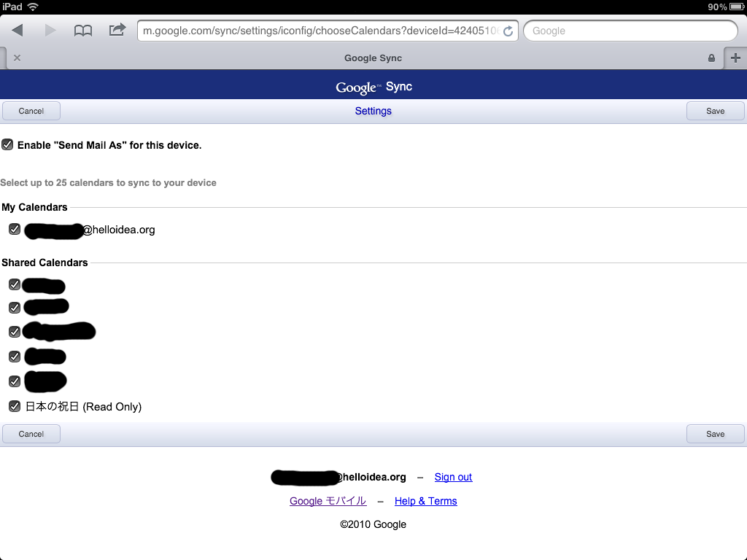Click the "Shared Calendars" section label
747x560 pixels.
point(44,262)
